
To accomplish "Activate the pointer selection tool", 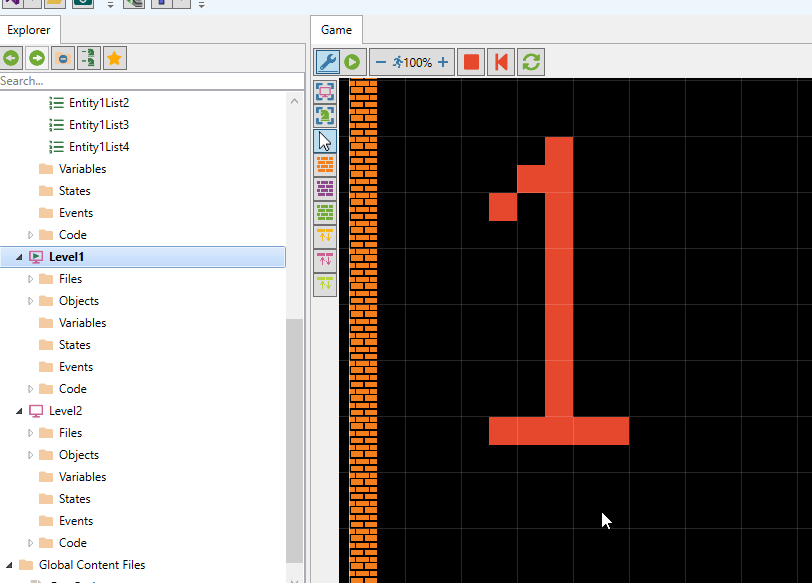I will (325, 140).
